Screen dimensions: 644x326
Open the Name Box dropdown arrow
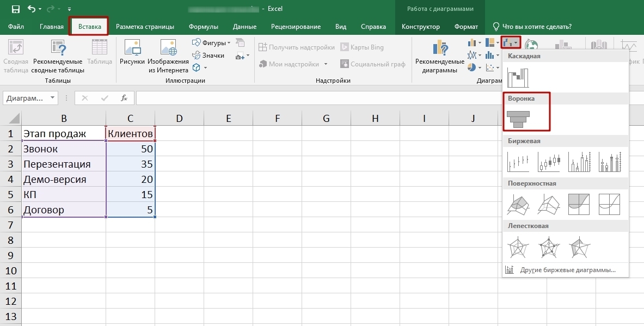(x=53, y=98)
